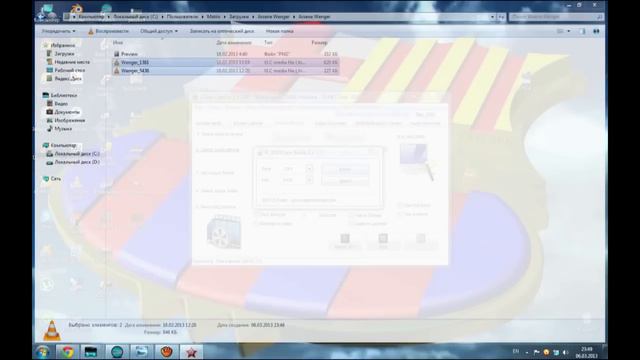Select the upper Wenger media file row
640x360 pixels.
225,62
